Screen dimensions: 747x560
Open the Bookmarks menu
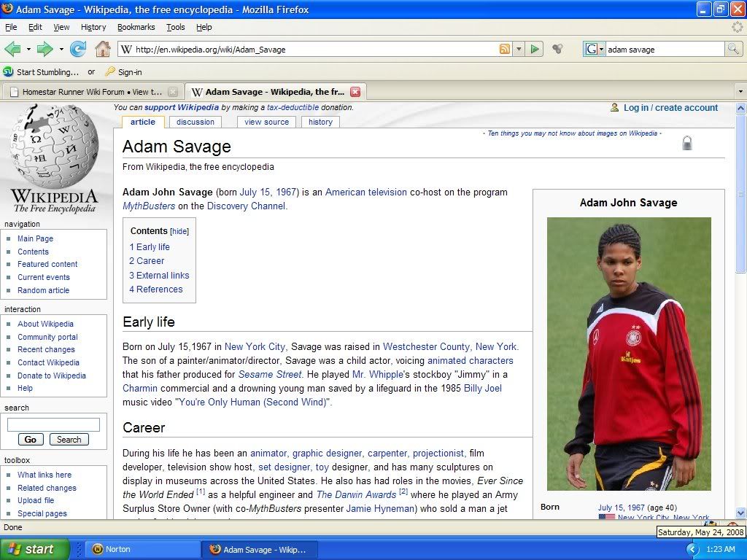pyautogui.click(x=136, y=27)
